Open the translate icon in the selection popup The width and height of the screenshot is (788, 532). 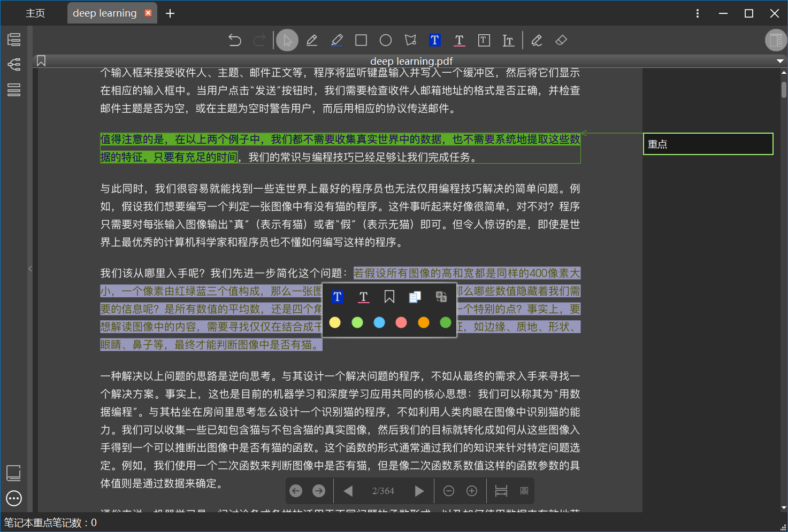[441, 296]
